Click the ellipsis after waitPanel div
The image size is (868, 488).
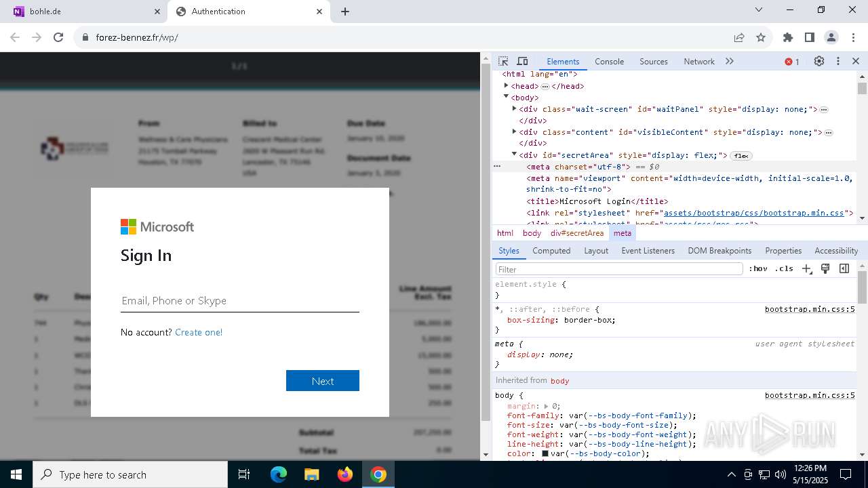coord(824,110)
